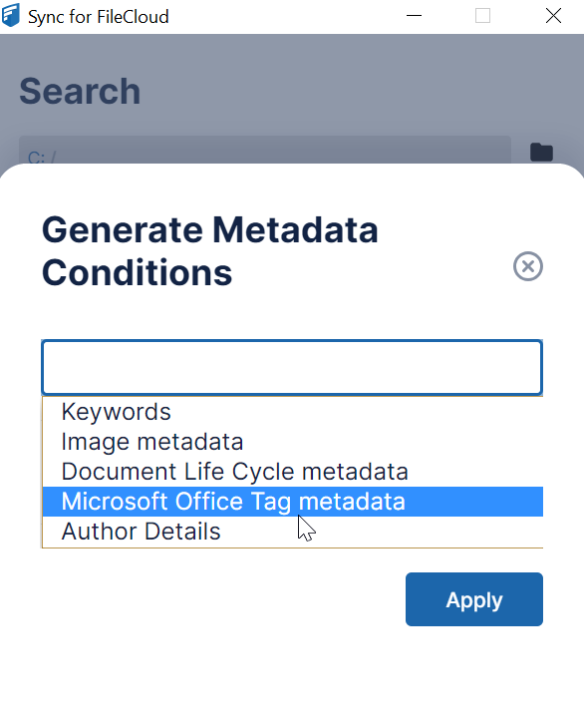Maximize the Sync for FileCloud window
This screenshot has width=584, height=728.
pos(483,16)
